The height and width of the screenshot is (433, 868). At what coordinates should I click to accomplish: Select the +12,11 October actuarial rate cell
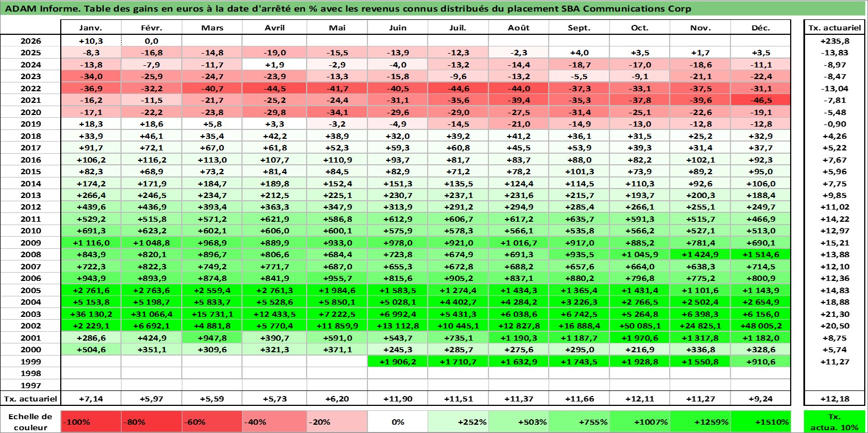tap(640, 398)
